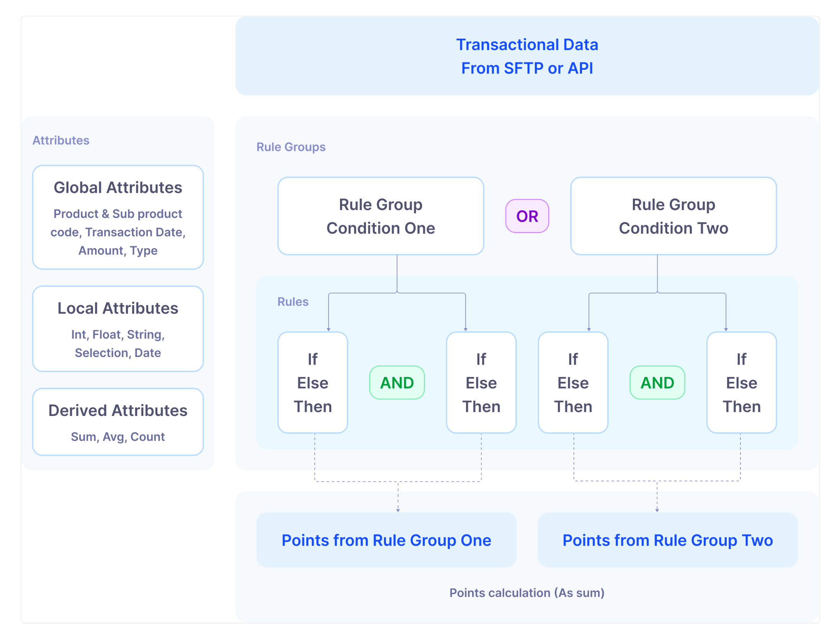The image size is (840, 639).
Task: Click Rule Group Condition One box
Action: [380, 216]
